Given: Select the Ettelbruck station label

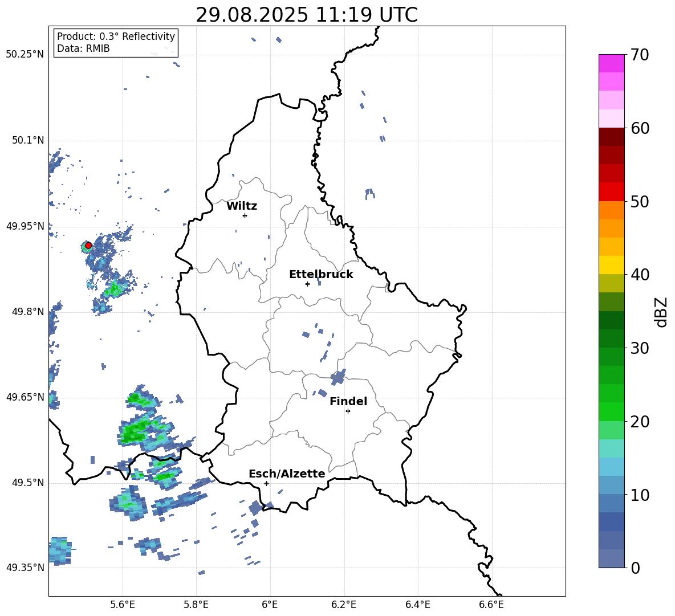Looking at the screenshot, I should click(x=321, y=275).
